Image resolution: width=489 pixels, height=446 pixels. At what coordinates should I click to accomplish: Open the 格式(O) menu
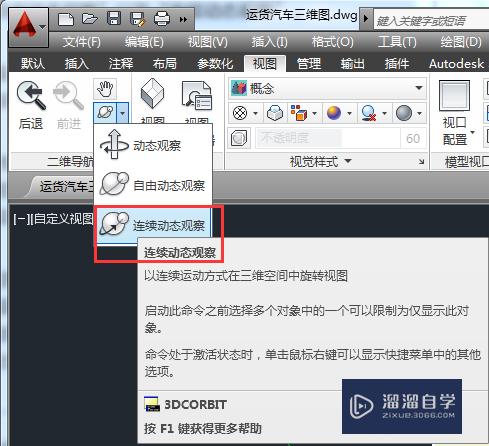pyautogui.click(x=332, y=42)
